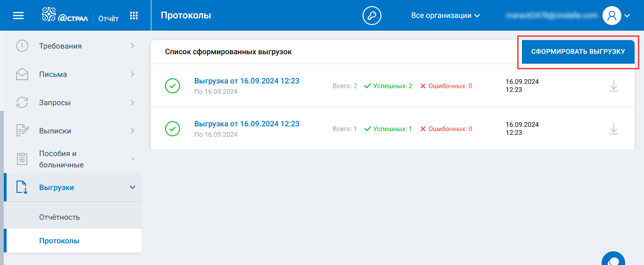The image size is (644, 265).
Task: Click the Astral Otchet logo
Action: [x=80, y=16]
